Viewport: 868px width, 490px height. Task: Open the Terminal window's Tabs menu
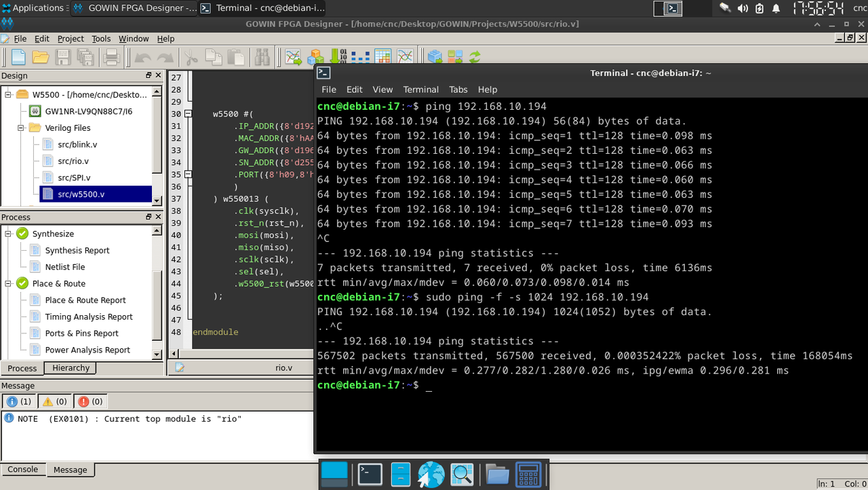tap(458, 89)
